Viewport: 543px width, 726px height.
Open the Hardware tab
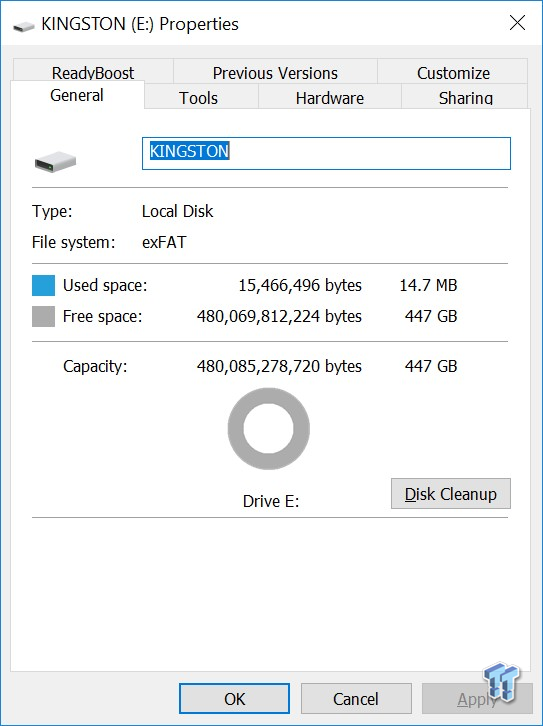tap(330, 97)
